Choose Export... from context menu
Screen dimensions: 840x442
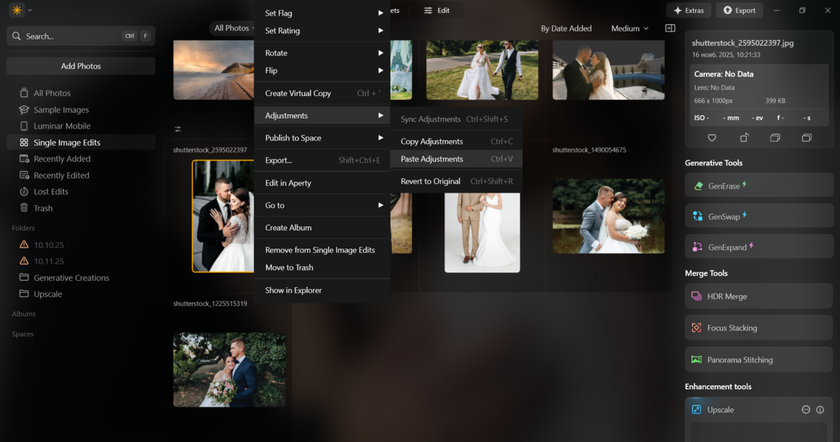point(322,160)
